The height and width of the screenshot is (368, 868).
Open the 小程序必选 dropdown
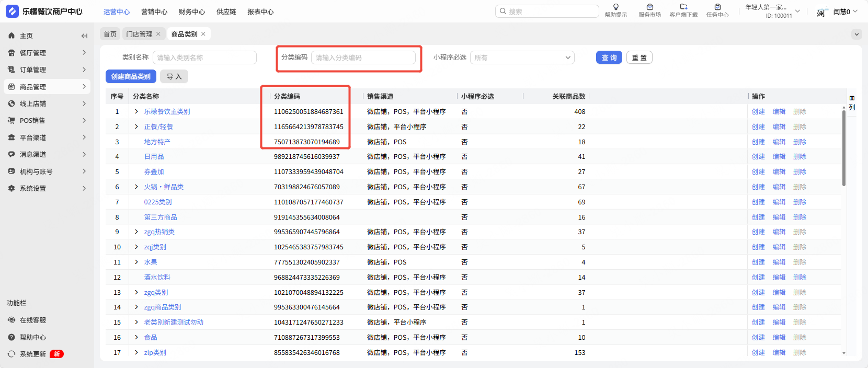click(522, 57)
